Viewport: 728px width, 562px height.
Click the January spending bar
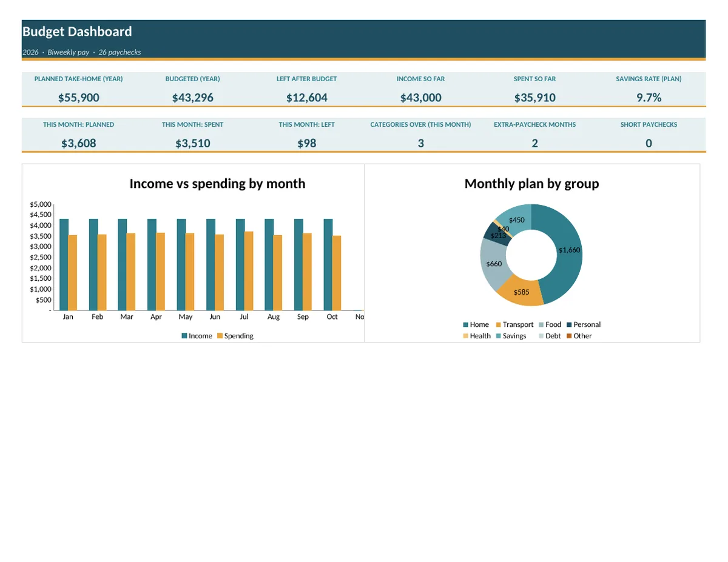73,273
